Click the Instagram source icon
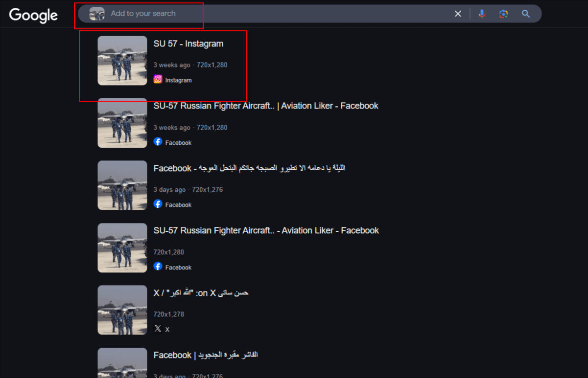This screenshot has height=378, width=588. point(158,79)
